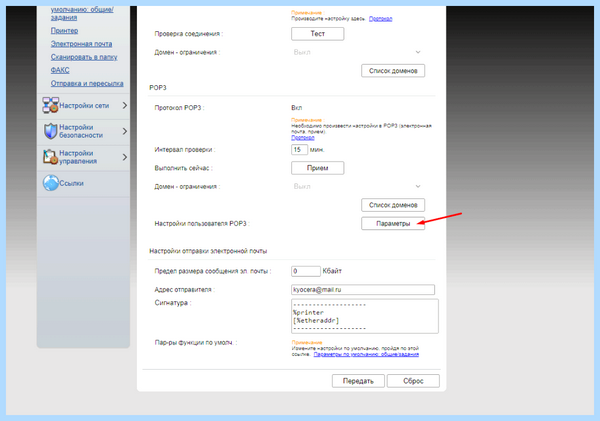This screenshot has height=421, width=600.
Task: Click the POP3 section heading text
Action: (158, 88)
